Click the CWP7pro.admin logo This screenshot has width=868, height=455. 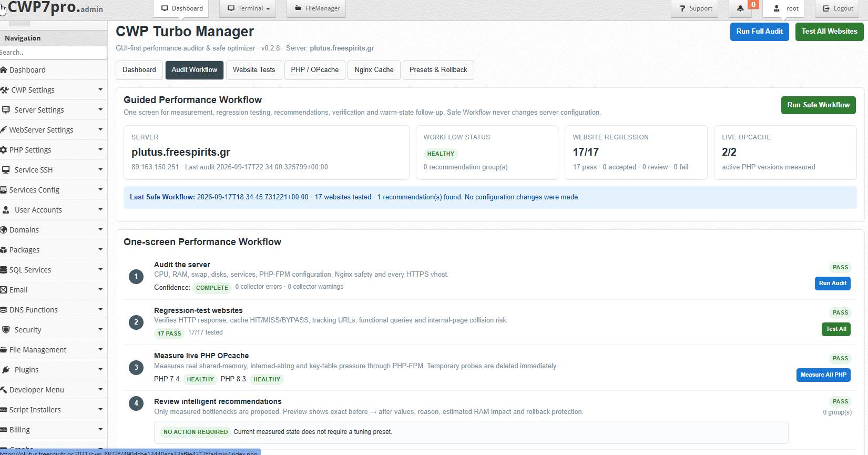[x=55, y=8]
